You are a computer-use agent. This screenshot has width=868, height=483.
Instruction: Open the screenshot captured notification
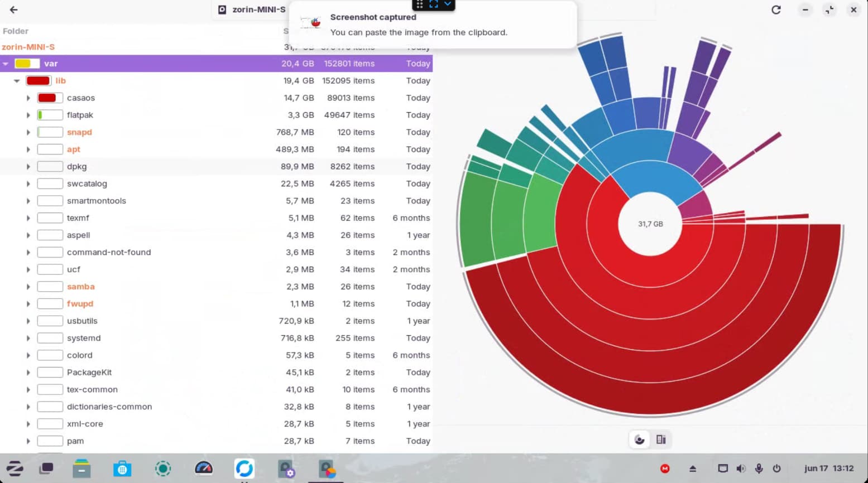pyautogui.click(x=433, y=25)
